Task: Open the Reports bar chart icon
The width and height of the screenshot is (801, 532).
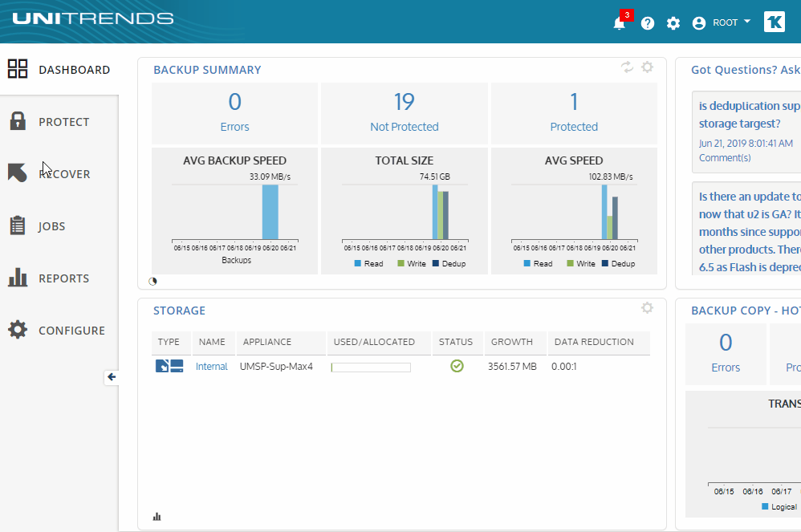Action: (x=18, y=277)
